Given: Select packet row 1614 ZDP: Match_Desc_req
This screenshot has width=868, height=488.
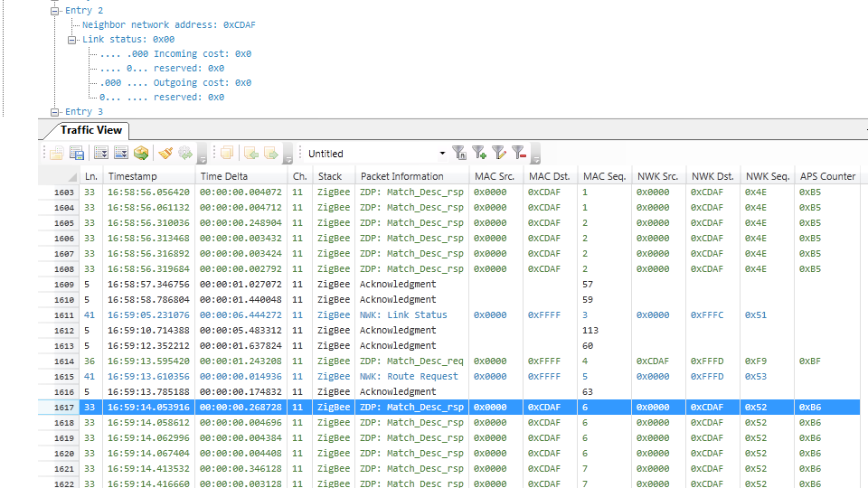Looking at the screenshot, I should point(449,361).
